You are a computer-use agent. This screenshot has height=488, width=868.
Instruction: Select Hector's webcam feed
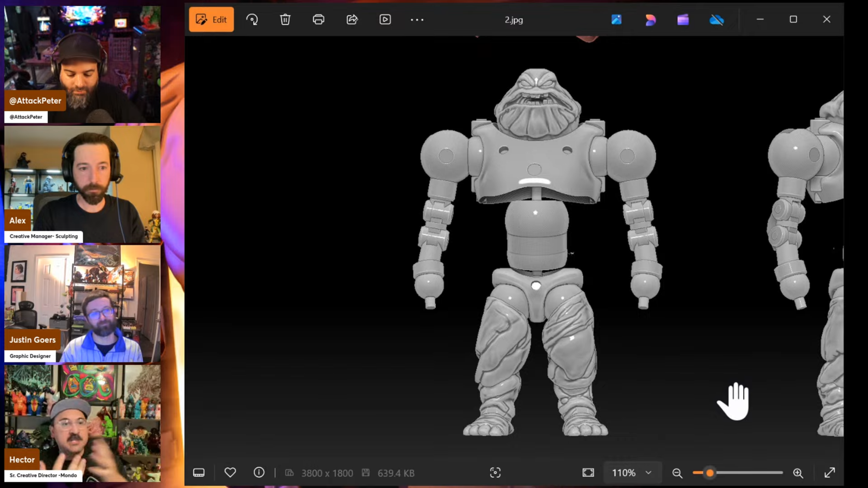(x=82, y=423)
